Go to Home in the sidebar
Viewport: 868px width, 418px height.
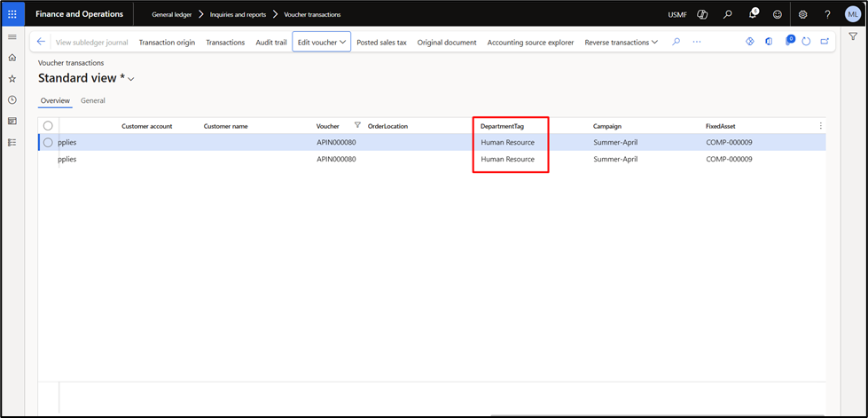[x=12, y=58]
